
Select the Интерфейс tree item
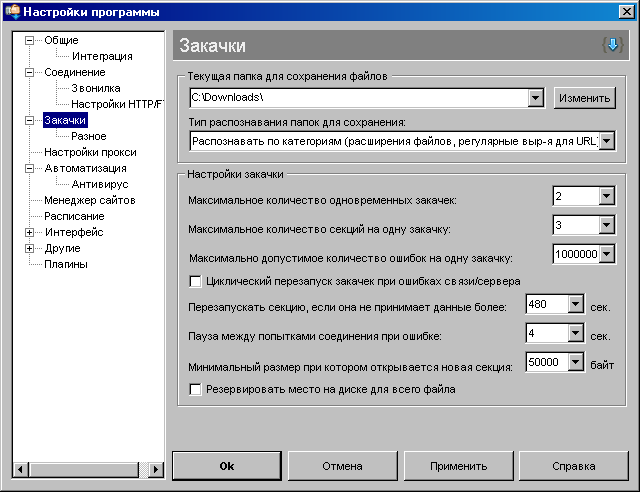pos(74,232)
